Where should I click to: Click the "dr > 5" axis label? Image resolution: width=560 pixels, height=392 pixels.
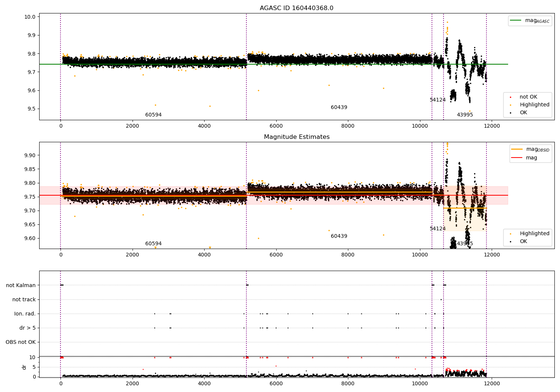click(28, 328)
